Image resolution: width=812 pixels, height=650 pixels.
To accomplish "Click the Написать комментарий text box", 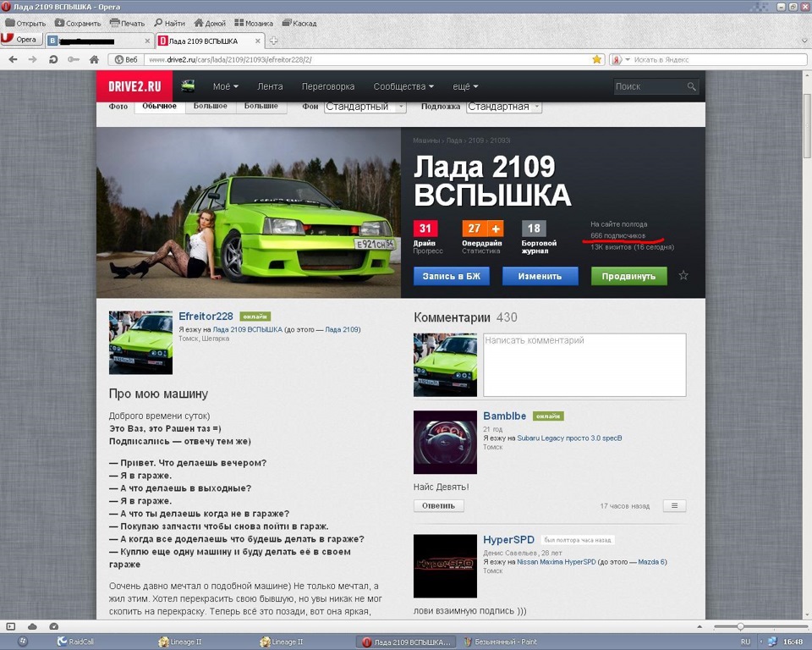I will point(584,365).
